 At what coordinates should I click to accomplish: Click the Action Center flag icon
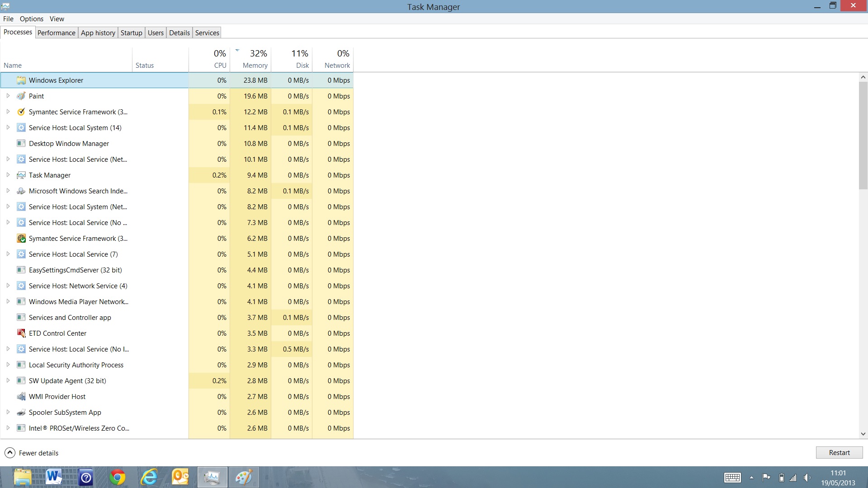point(766,478)
